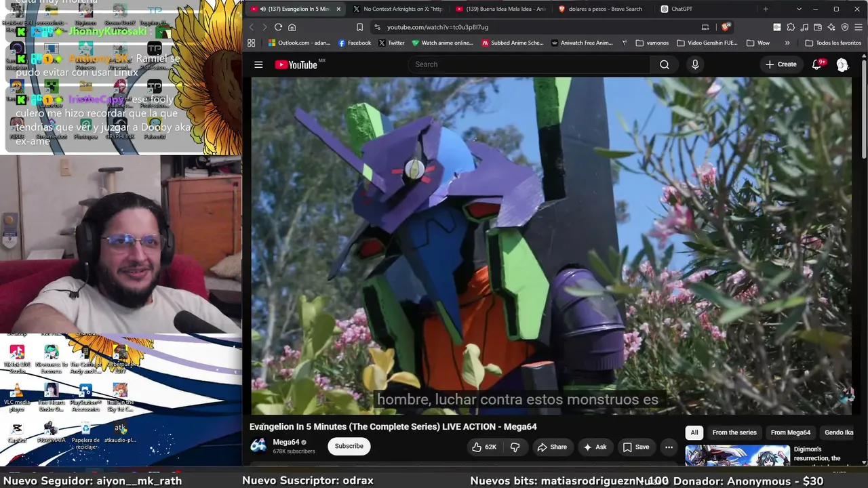This screenshot has width=868, height=488.
Task: Open PlayStation Accessories desktop shortcut
Action: tap(85, 396)
